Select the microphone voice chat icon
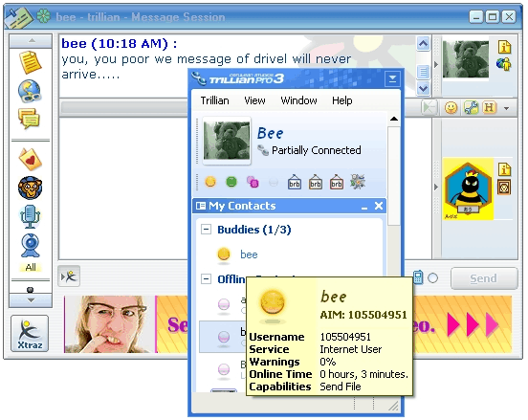528x420 pixels. click(31, 216)
